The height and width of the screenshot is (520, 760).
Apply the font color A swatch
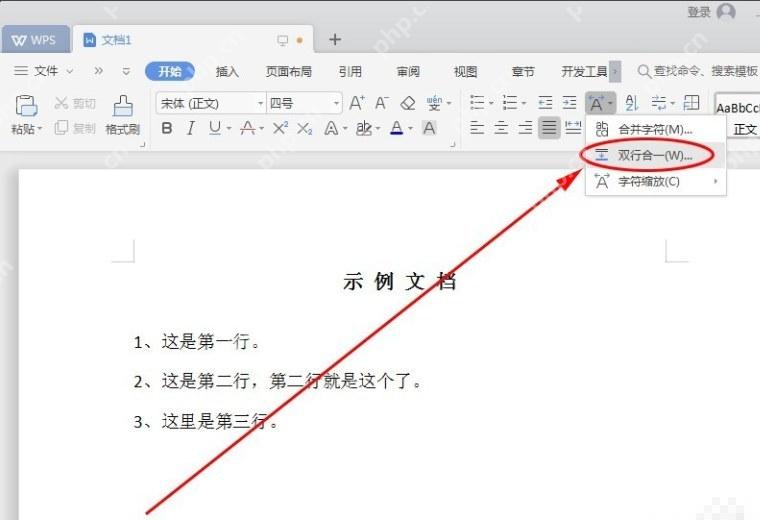pos(397,128)
